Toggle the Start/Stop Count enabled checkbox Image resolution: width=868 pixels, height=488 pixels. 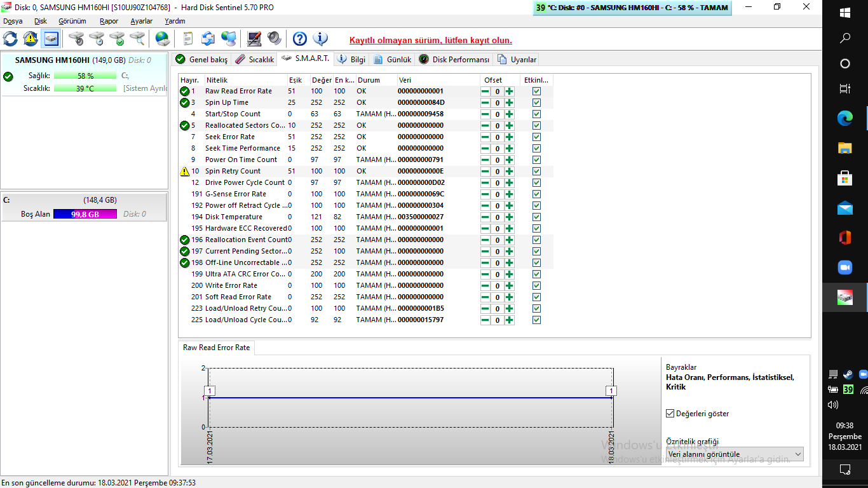point(536,114)
